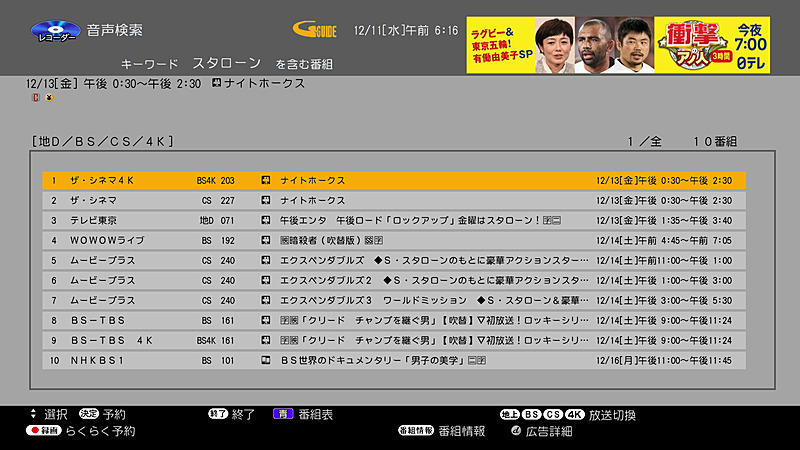Select row 10, NHKBS1 documentary

point(394,360)
